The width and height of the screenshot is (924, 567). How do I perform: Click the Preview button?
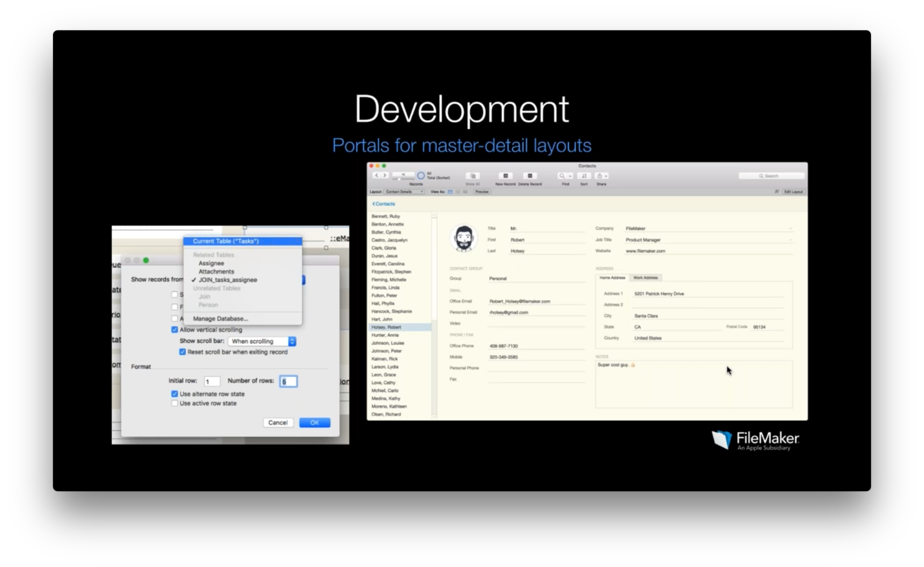482,192
